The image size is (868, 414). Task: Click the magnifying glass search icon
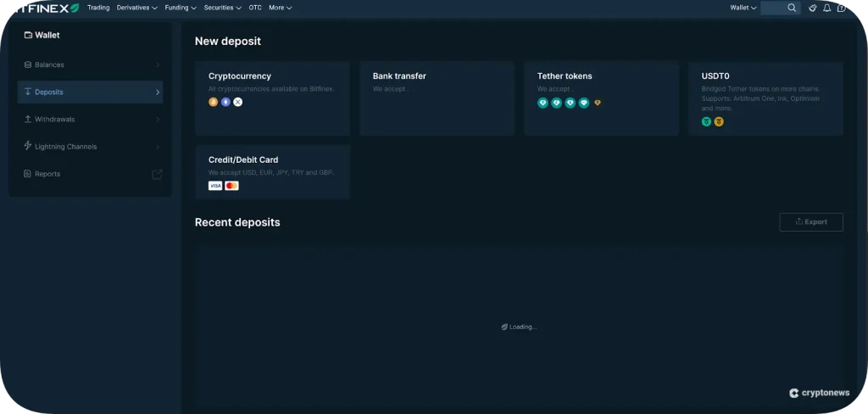(792, 8)
